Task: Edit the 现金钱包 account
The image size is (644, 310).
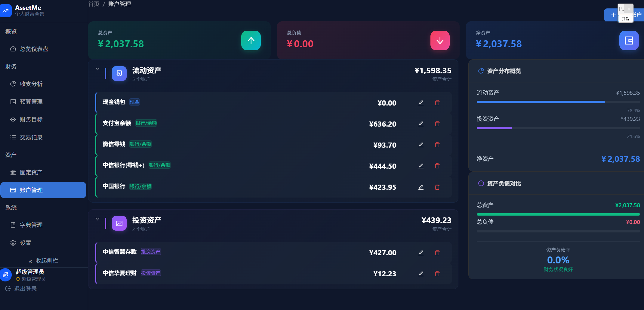Action: (421, 103)
